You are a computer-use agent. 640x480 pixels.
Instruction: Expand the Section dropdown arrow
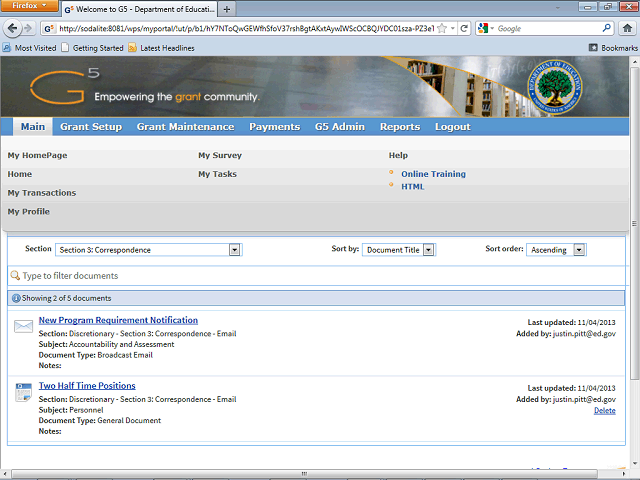[234, 249]
